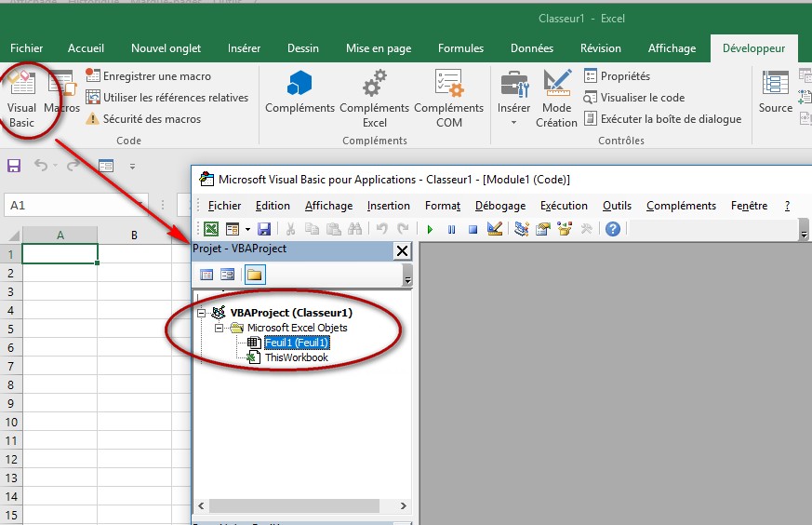Open the blue Compléments add-ins icon

click(x=300, y=92)
